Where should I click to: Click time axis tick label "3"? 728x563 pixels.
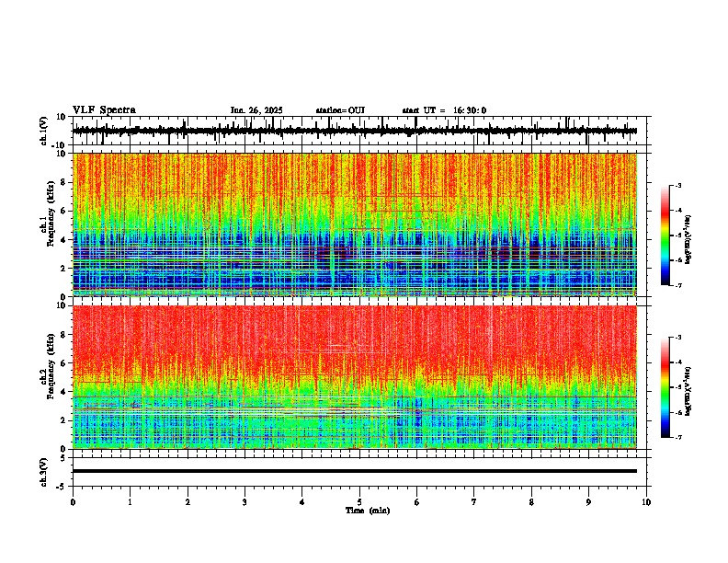(x=245, y=502)
